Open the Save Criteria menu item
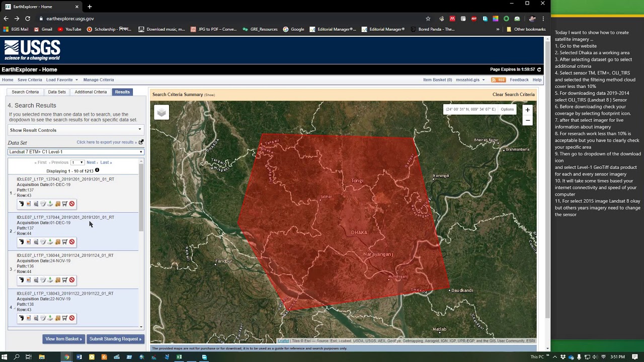This screenshot has height=362, width=644. click(x=30, y=80)
